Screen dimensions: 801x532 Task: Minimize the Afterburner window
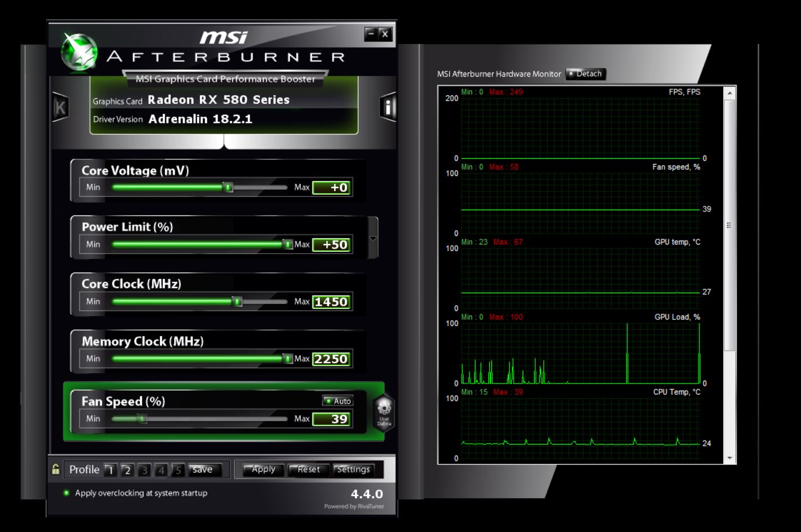[371, 34]
